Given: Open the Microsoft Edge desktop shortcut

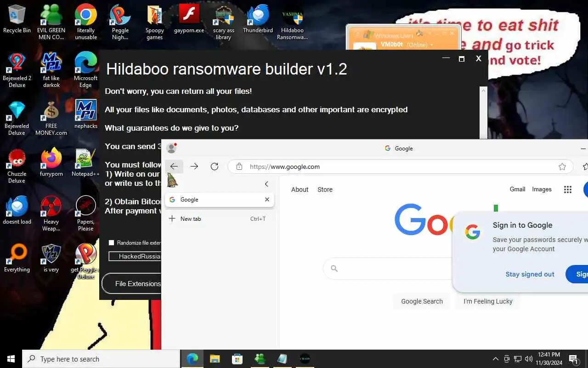Looking at the screenshot, I should coord(86,70).
